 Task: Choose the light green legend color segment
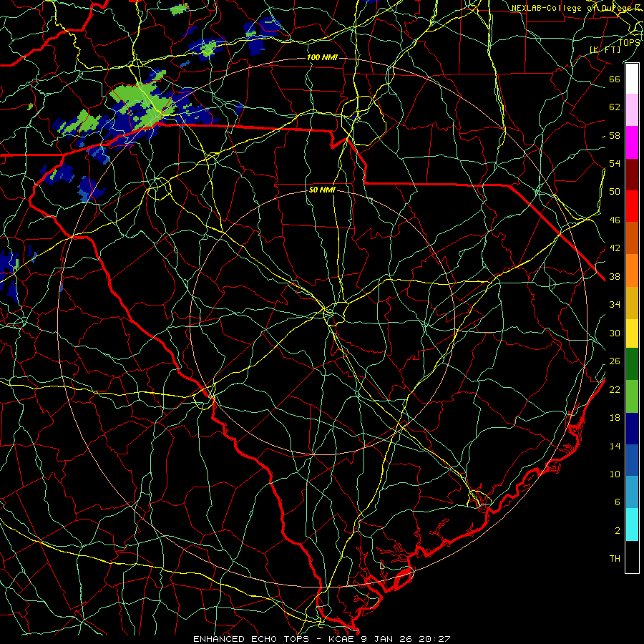point(632,396)
